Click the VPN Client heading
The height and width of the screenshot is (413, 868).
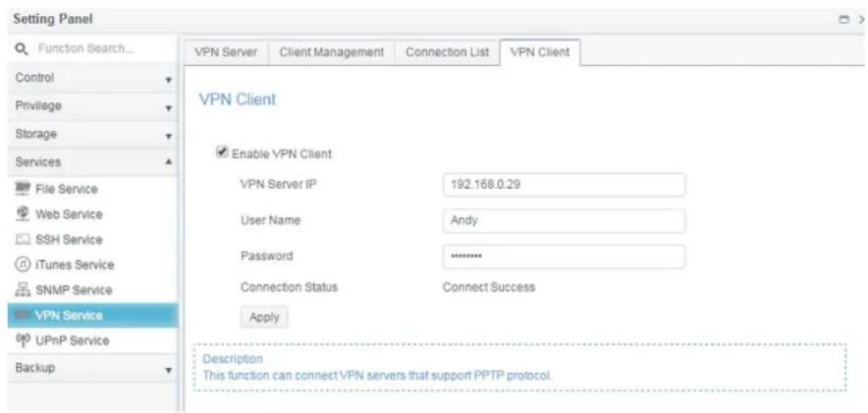pyautogui.click(x=237, y=100)
